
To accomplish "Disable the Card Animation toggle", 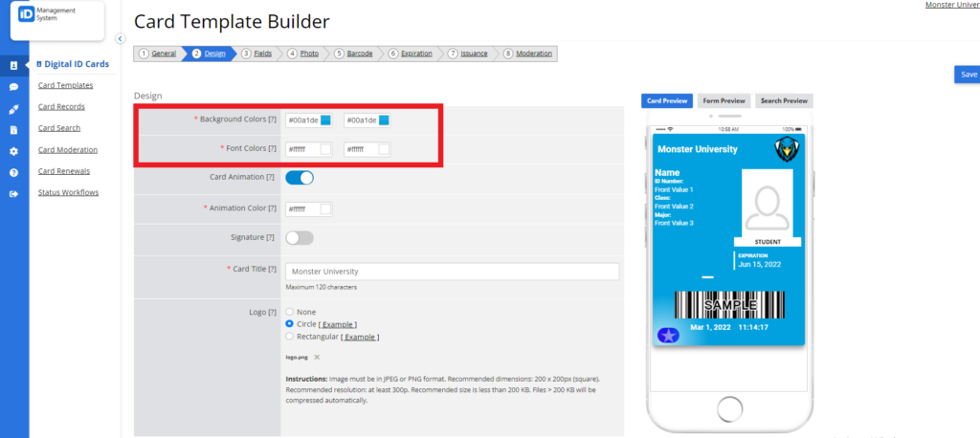I will point(300,178).
